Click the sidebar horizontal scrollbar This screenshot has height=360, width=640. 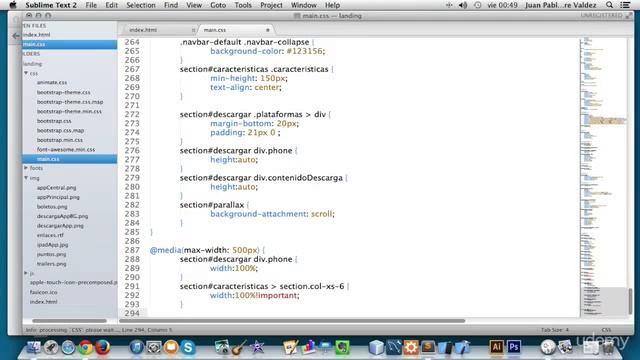(x=69, y=321)
